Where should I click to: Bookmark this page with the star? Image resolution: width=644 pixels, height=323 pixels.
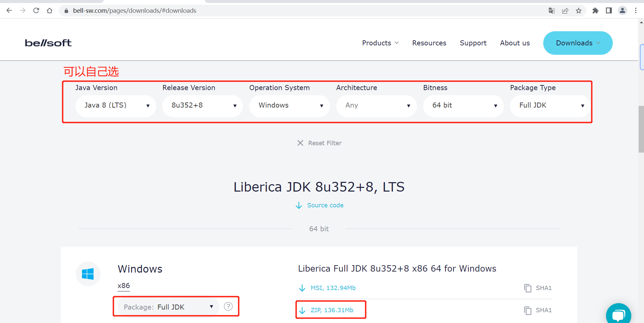[x=578, y=11]
